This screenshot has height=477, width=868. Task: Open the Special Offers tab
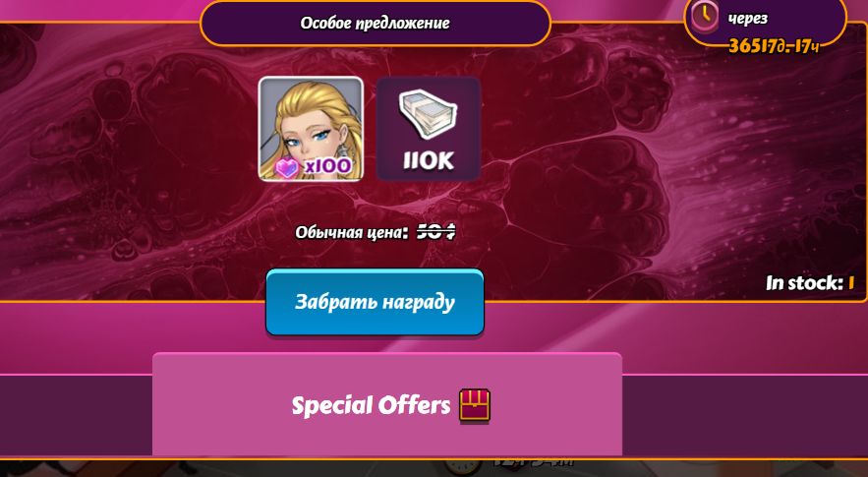tap(387, 404)
